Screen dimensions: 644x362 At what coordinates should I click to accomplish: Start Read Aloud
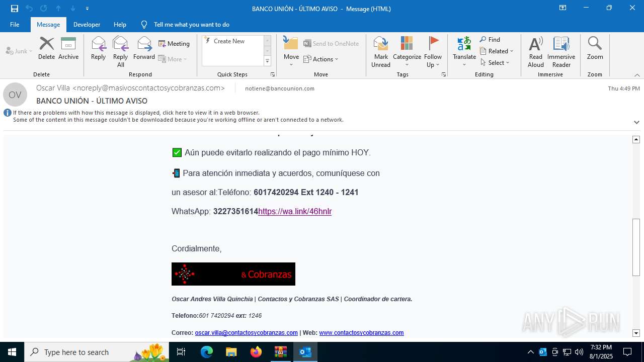(x=536, y=52)
